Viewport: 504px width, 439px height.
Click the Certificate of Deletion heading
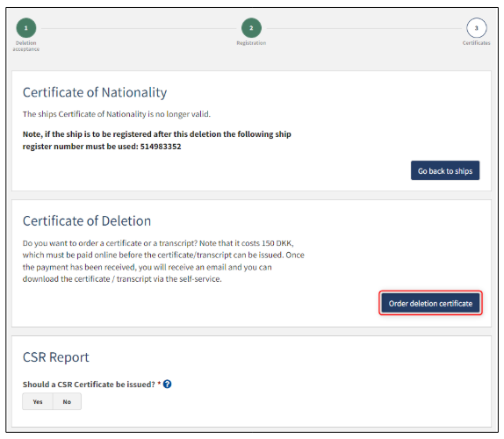coord(87,221)
